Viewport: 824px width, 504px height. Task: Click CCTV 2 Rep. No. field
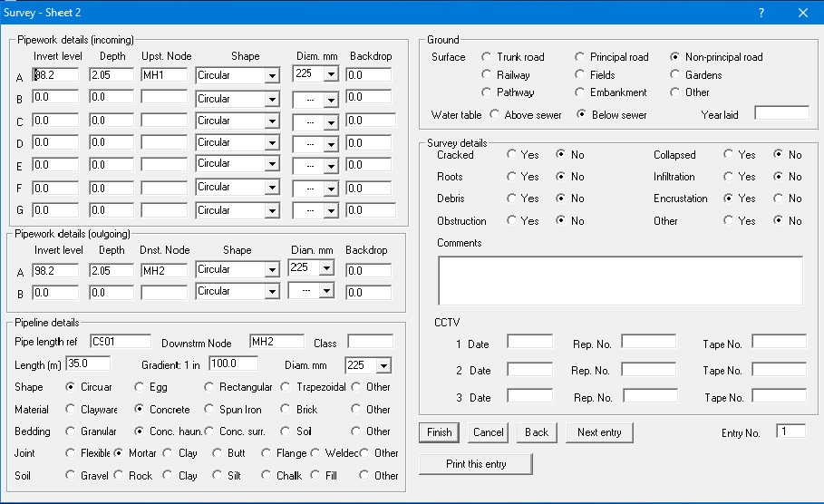coord(648,369)
